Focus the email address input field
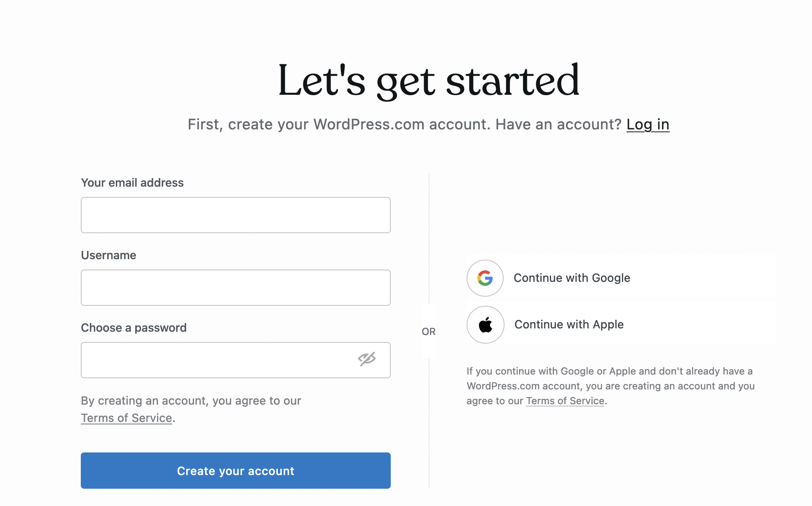This screenshot has width=812, height=506. point(235,215)
